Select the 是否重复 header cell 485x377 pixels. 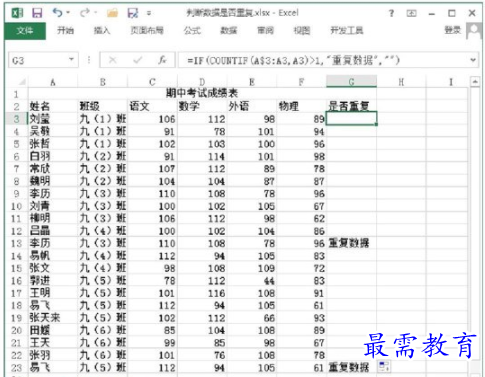pyautogui.click(x=351, y=106)
